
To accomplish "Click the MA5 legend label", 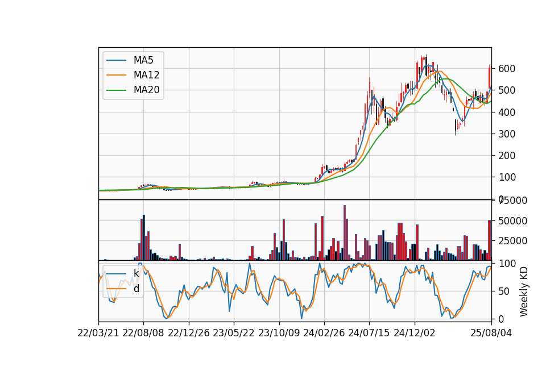I will (143, 60).
